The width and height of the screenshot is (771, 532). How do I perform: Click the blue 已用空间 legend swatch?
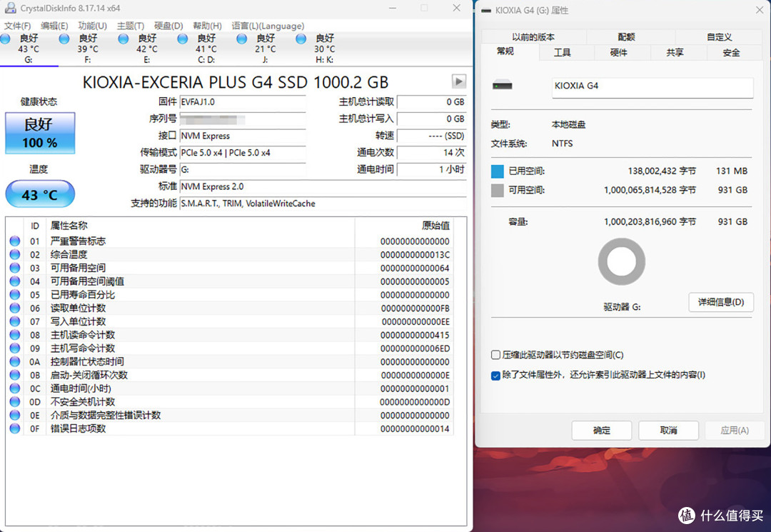[495, 171]
